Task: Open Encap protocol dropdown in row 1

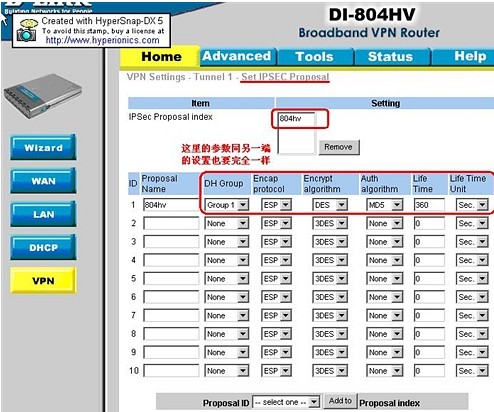Action: (276, 205)
